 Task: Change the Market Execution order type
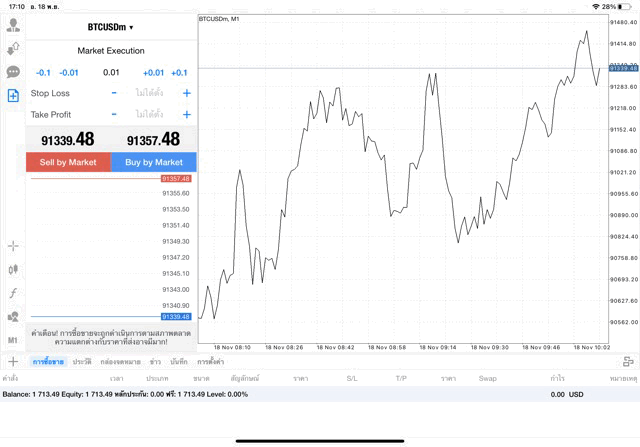click(111, 51)
